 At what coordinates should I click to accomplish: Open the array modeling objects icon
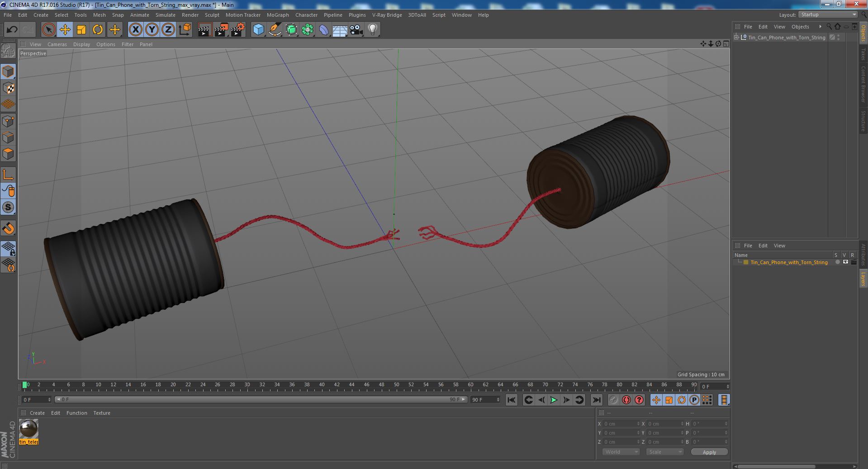click(308, 30)
